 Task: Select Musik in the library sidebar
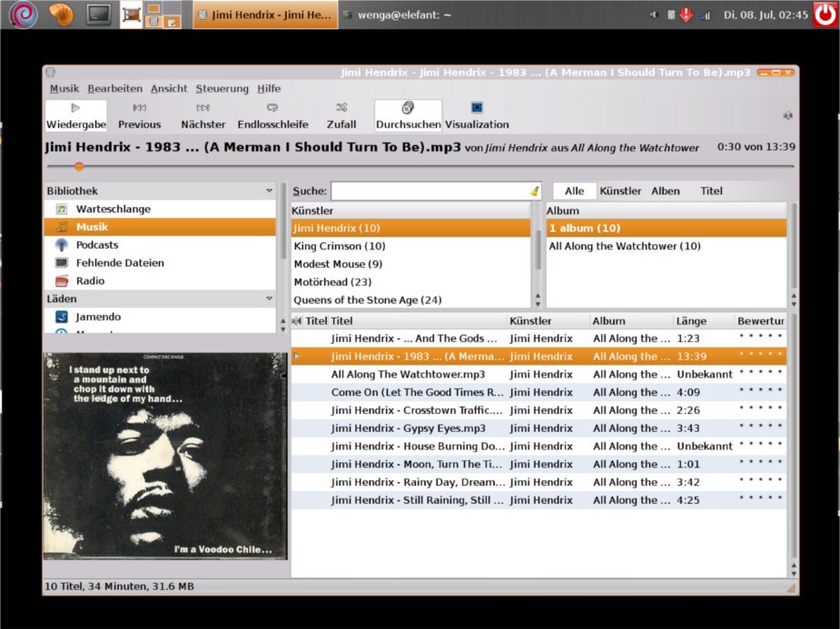(x=160, y=227)
